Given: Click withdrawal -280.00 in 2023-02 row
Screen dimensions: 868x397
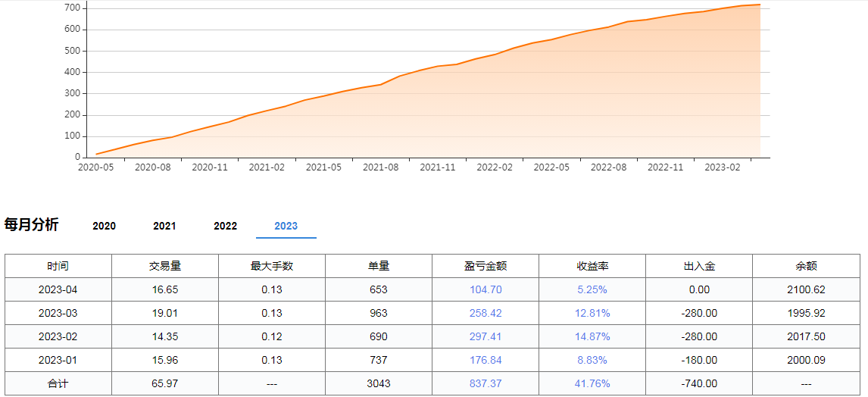Looking at the screenshot, I should click(699, 336).
